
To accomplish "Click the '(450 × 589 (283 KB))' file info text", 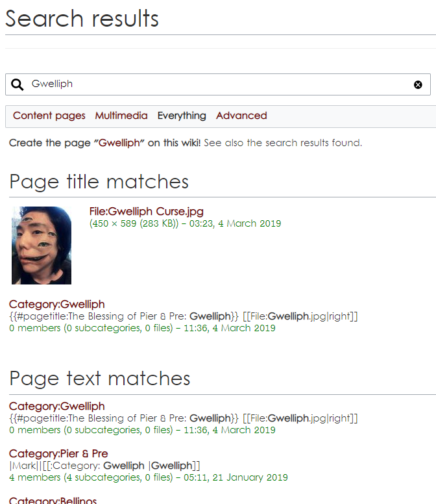I will pyautogui.click(x=134, y=223).
